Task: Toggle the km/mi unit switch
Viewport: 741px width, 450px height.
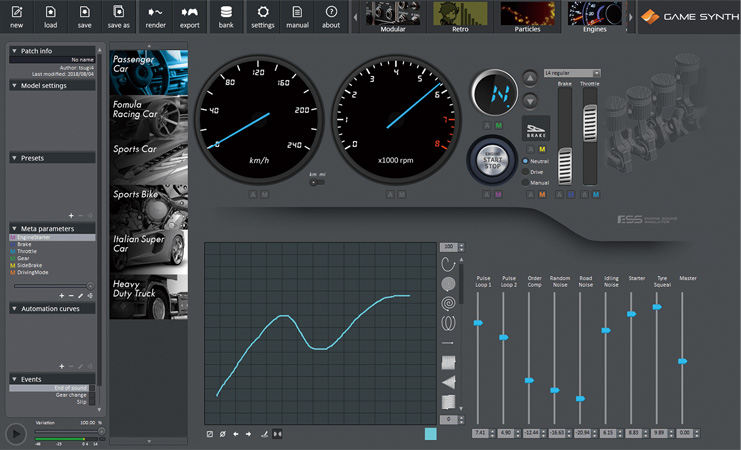Action: [317, 182]
